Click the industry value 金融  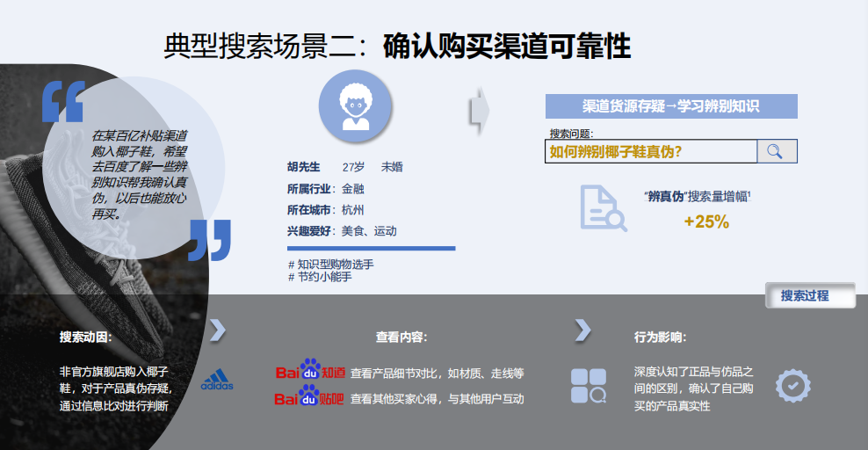(x=353, y=189)
